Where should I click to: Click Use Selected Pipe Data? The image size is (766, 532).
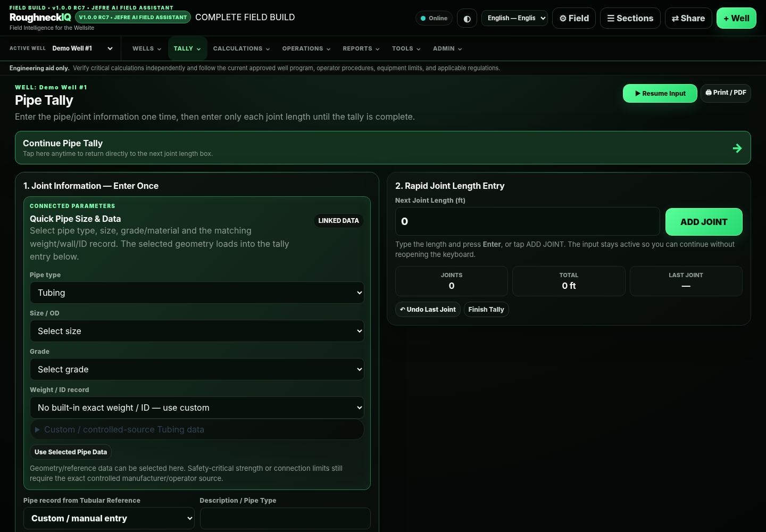click(x=71, y=452)
